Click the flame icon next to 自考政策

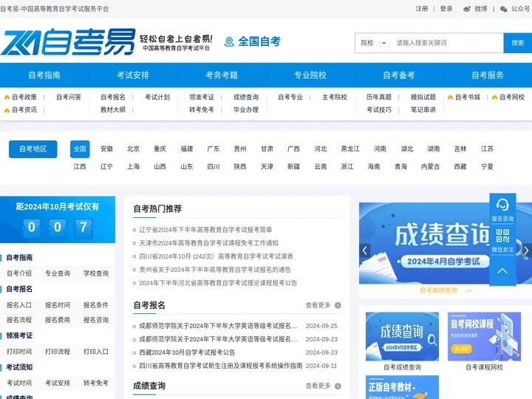tap(7, 98)
